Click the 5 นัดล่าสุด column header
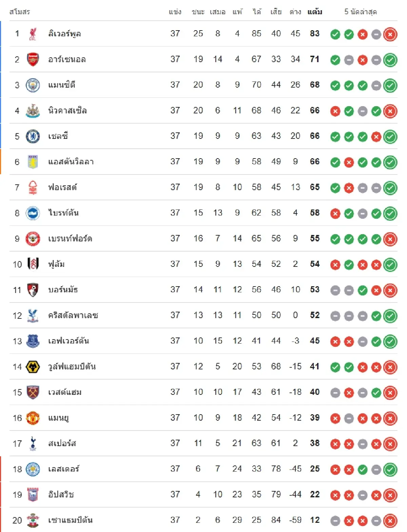This screenshot has width=407, height=532. coord(361,12)
